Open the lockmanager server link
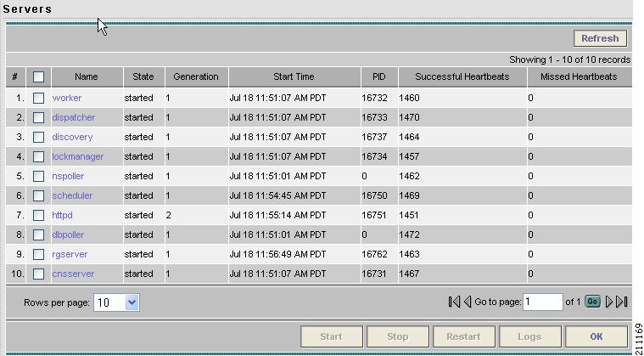 click(77, 156)
